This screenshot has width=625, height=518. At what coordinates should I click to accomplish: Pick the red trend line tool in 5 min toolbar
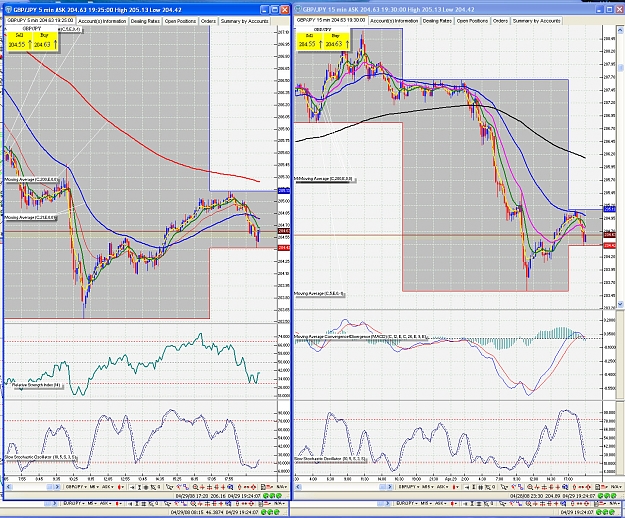(179, 487)
